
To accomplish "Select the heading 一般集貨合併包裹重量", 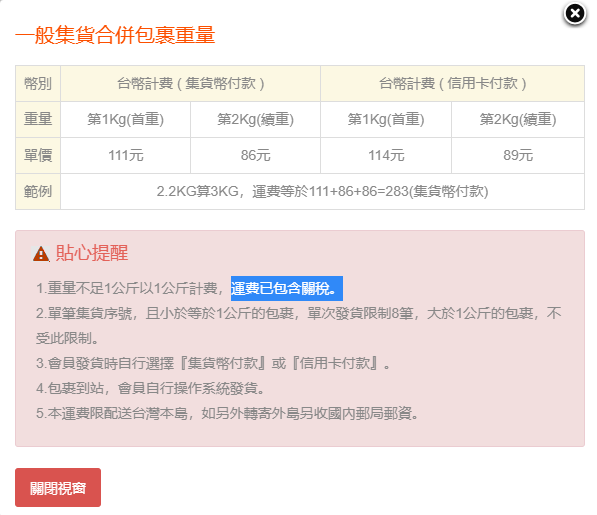I will [x=115, y=35].
